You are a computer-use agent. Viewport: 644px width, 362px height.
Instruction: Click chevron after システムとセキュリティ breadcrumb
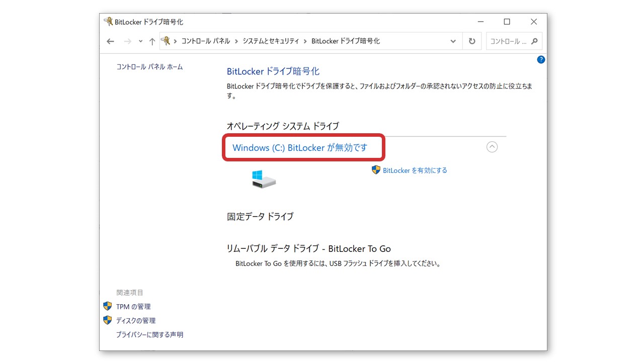click(305, 41)
